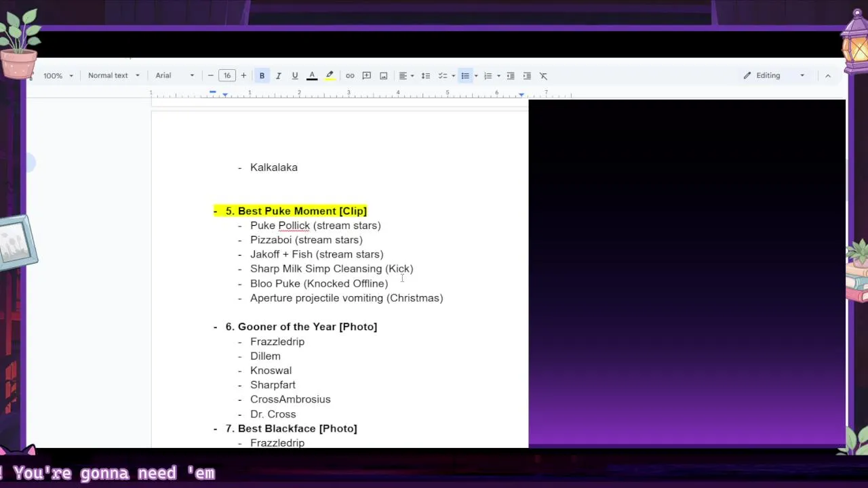The width and height of the screenshot is (868, 488).
Task: Click the line 'Knoswal'
Action: [x=271, y=371]
